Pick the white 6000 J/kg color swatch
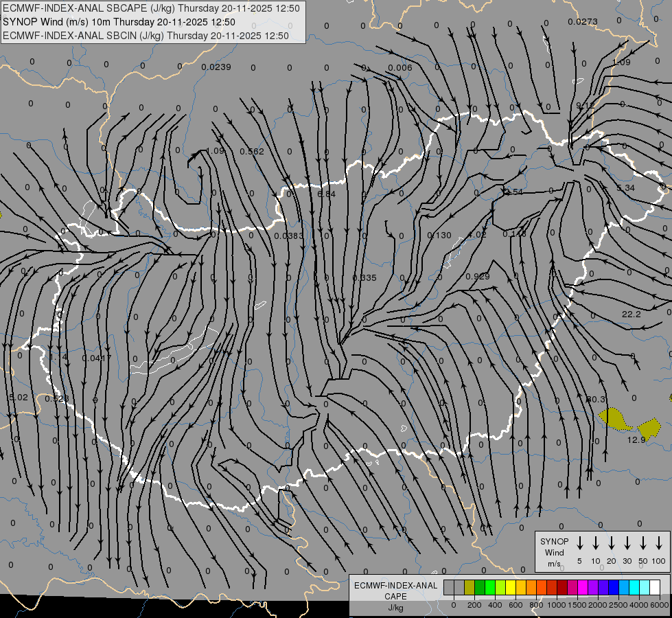 (655, 587)
